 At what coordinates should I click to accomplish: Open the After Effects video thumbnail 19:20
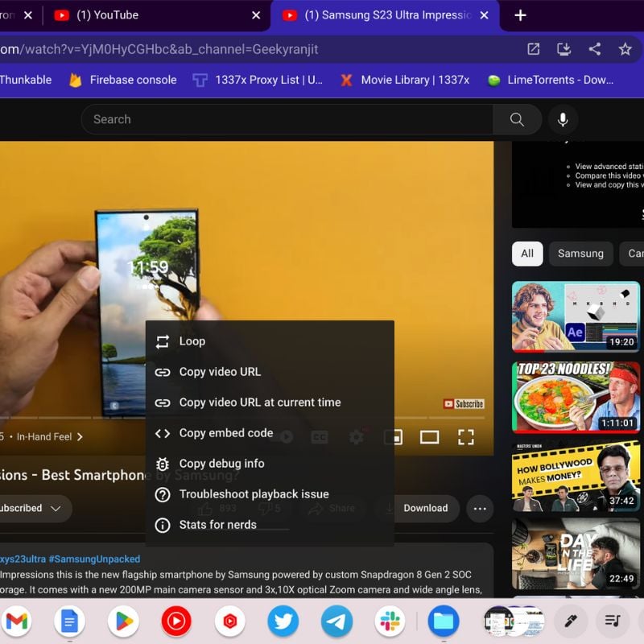point(576,316)
